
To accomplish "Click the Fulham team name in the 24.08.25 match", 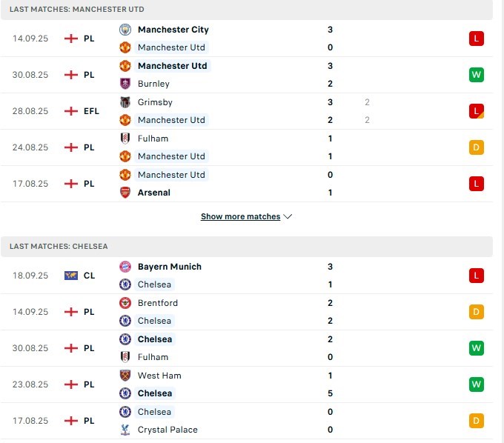I will [x=153, y=139].
